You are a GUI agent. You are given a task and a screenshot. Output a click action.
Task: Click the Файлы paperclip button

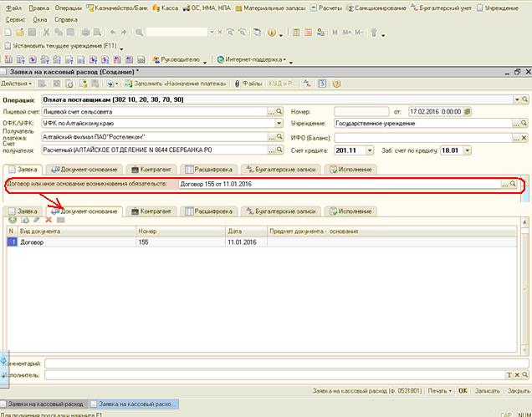pyautogui.click(x=248, y=84)
